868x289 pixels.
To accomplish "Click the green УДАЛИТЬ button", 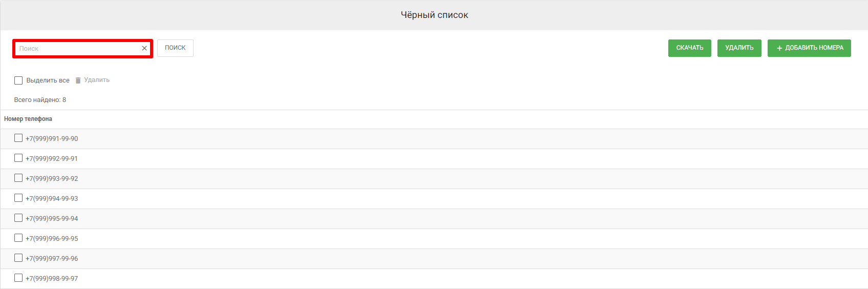I will [739, 48].
